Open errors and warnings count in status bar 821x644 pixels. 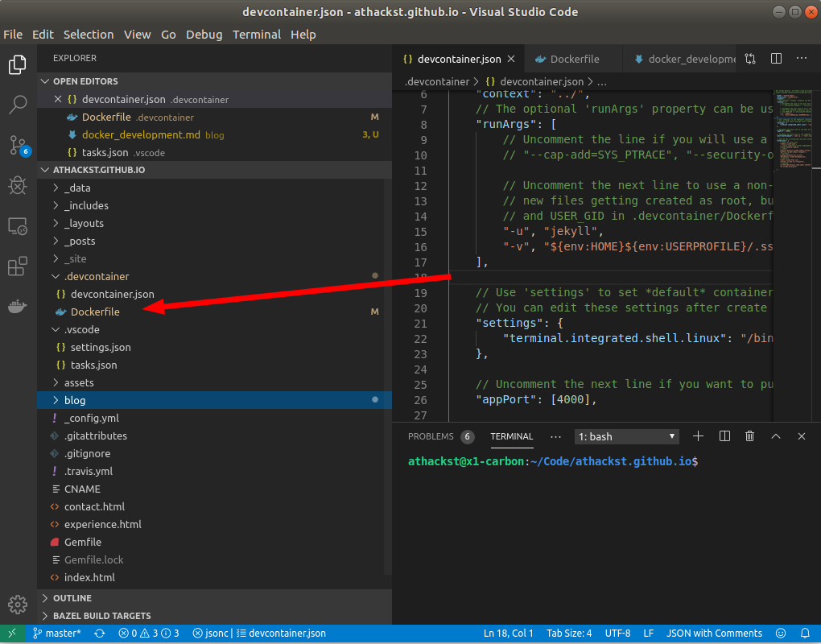149,634
